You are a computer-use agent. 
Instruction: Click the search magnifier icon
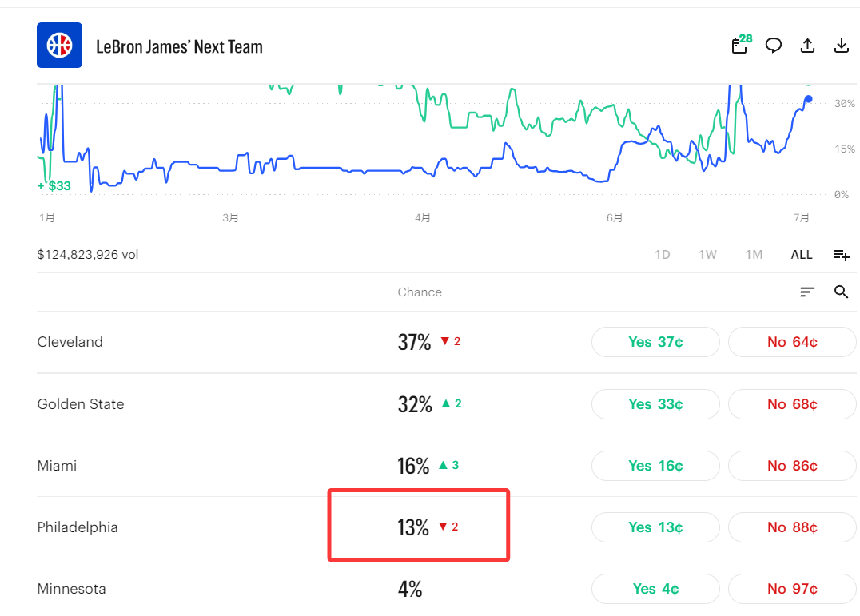(x=842, y=292)
